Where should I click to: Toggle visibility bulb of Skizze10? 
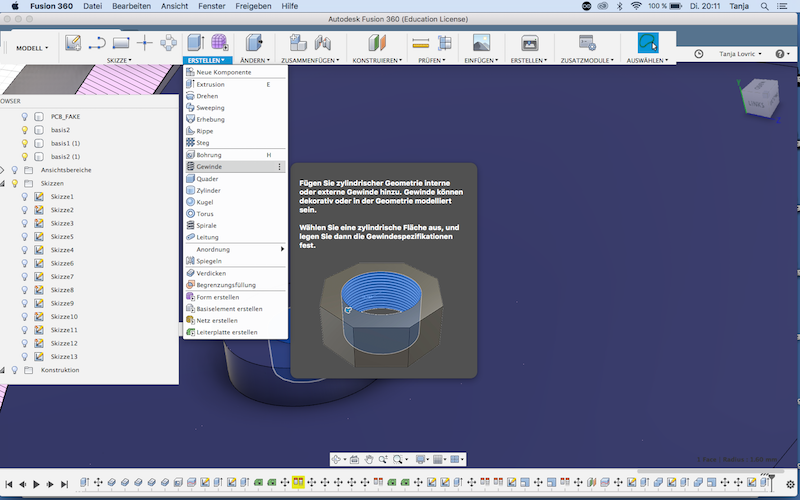(24, 316)
